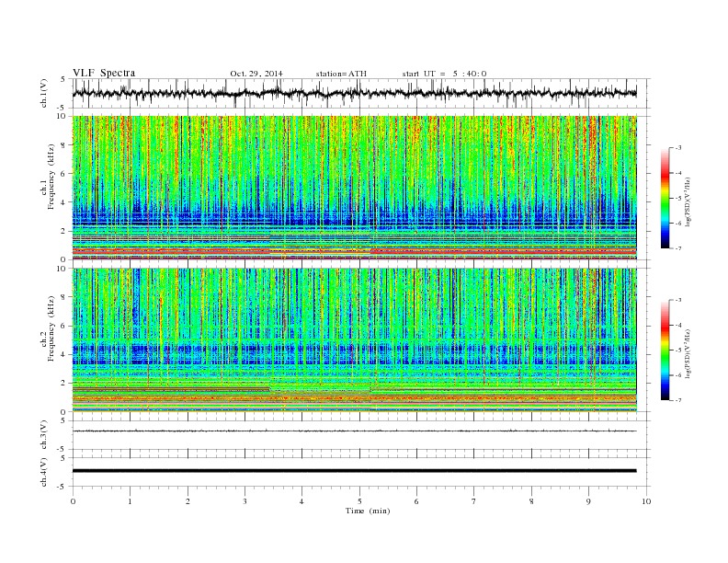
Task: Click the thick ch.4 voltage trace
Action: point(354,471)
